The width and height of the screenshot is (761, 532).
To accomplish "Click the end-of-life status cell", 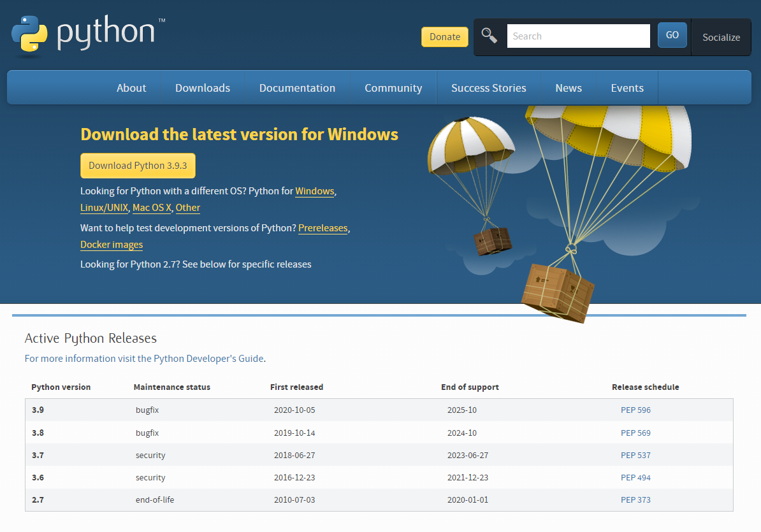I will (155, 500).
